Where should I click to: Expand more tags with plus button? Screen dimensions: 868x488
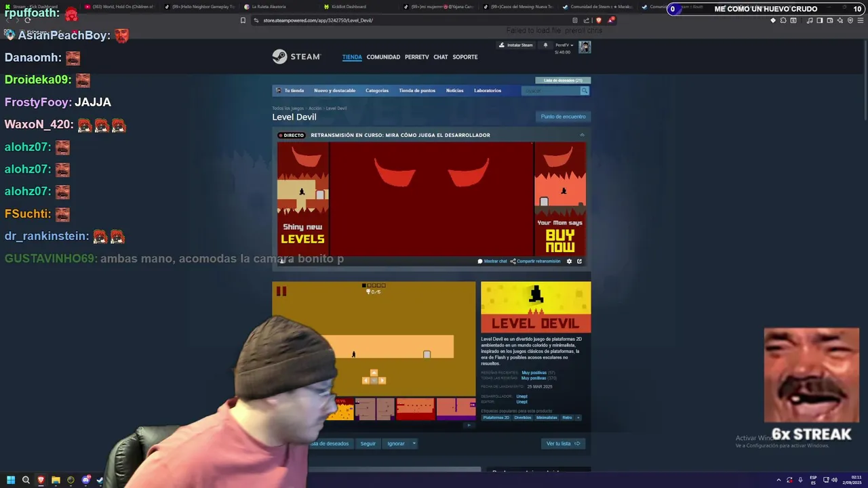(x=578, y=418)
